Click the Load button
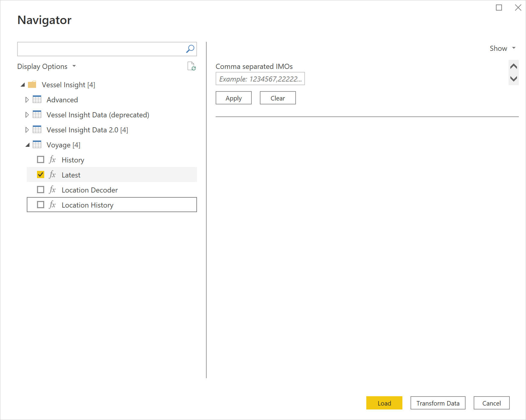 pos(384,403)
